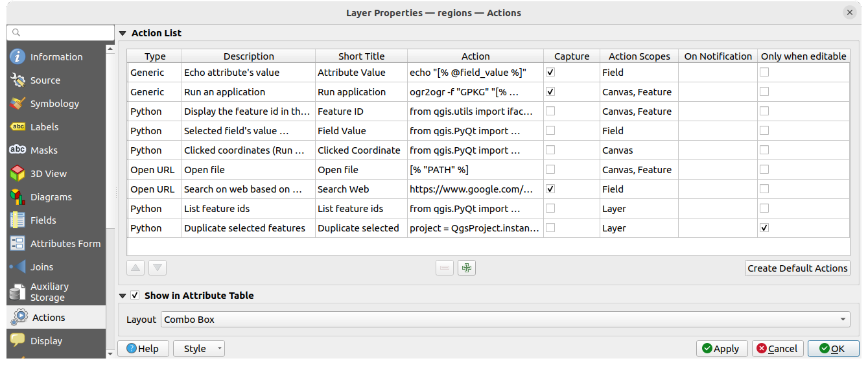Open the Style dropdown button

pos(198,349)
